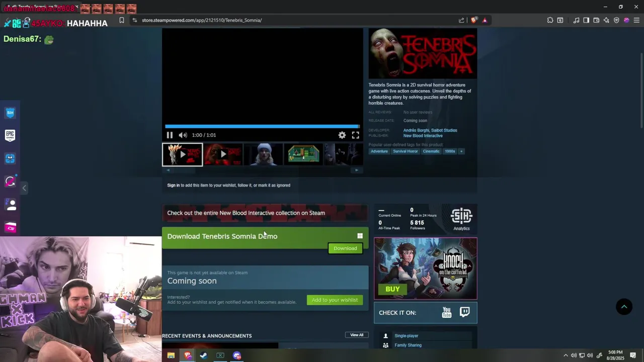This screenshot has width=644, height=362.
Task: Toggle the browser sidebar panel icon
Action: tap(586, 20)
